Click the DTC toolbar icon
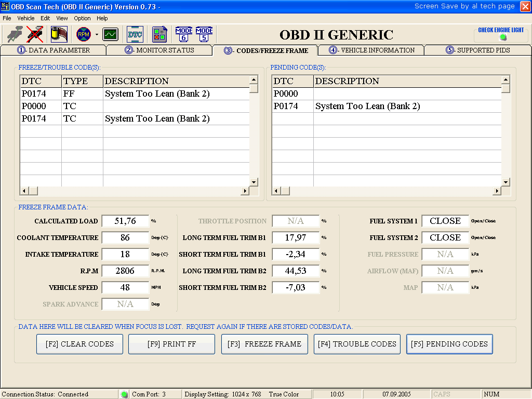The image size is (532, 399). coord(135,34)
